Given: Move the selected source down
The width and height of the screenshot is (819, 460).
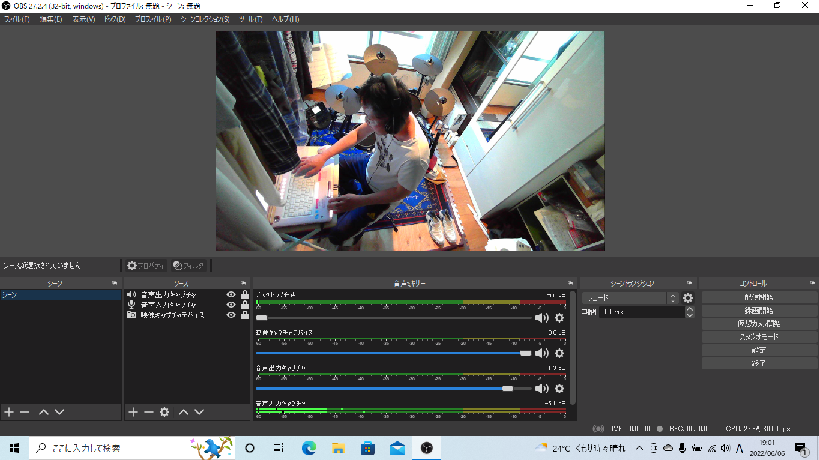Looking at the screenshot, I should pyautogui.click(x=199, y=412).
